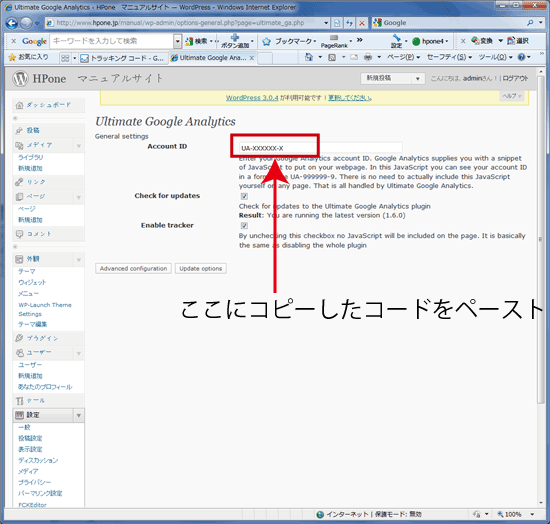The width and height of the screenshot is (550, 524).
Task: Open the Google toolbar bookmark star
Action: click(267, 42)
